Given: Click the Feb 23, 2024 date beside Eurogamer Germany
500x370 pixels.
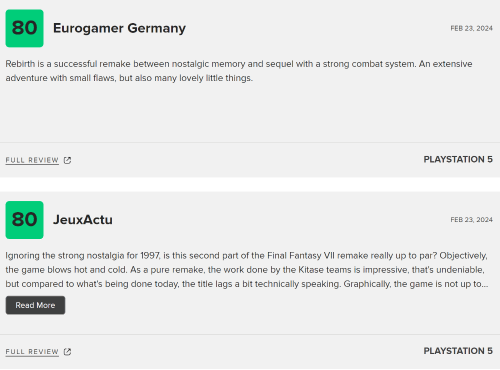Looking at the screenshot, I should pos(471,28).
